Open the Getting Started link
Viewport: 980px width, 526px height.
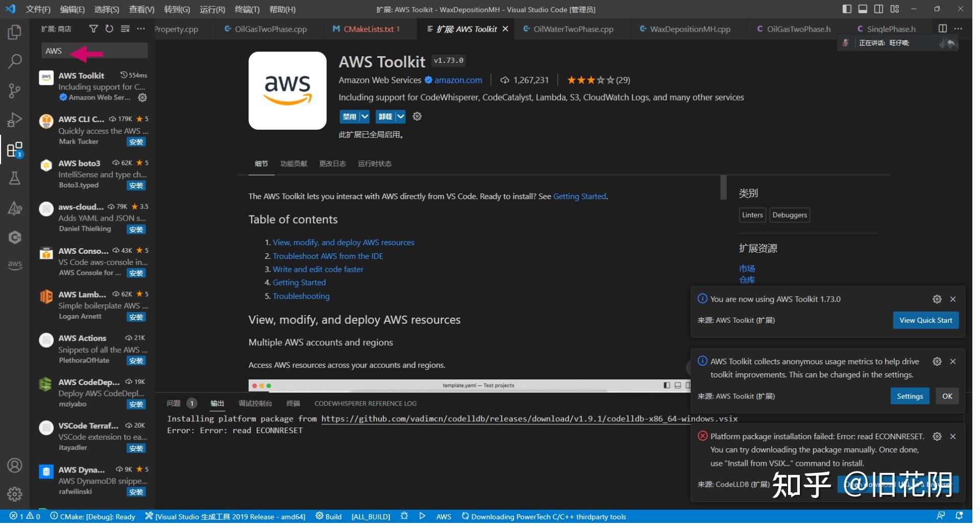click(x=579, y=196)
